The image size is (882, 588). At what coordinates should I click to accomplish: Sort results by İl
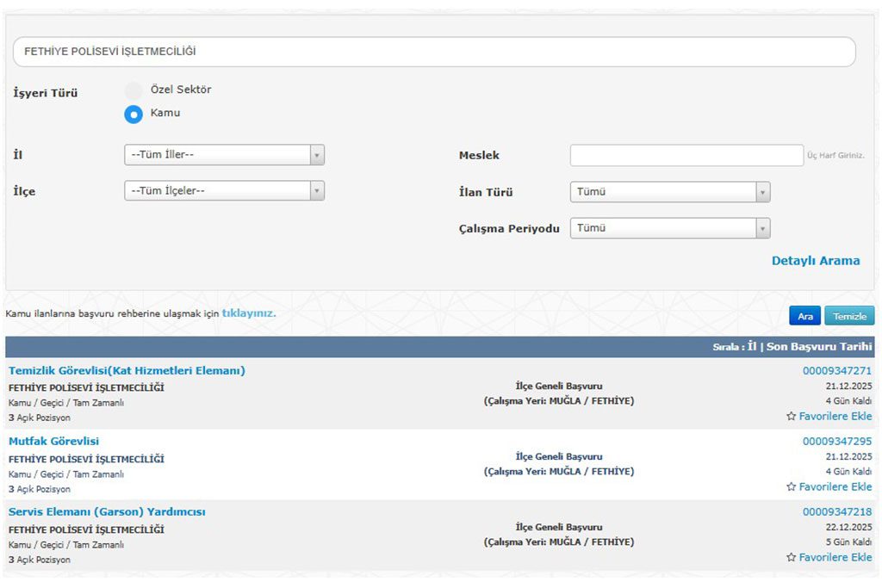[751, 347]
